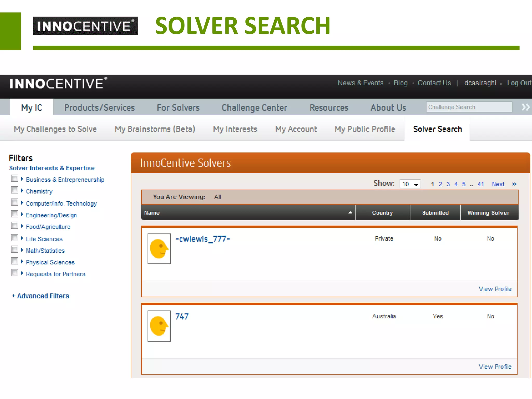Expand the Math/Statistics triangle
This screenshot has width=532, height=399.
coord(22,250)
